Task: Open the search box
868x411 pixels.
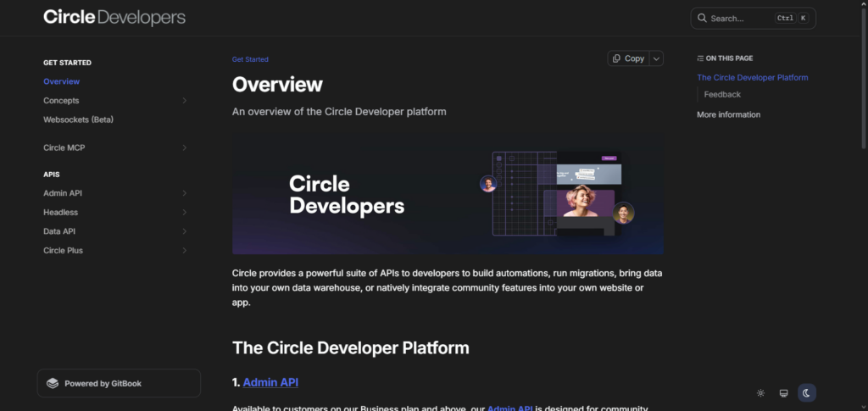Action: point(753,19)
